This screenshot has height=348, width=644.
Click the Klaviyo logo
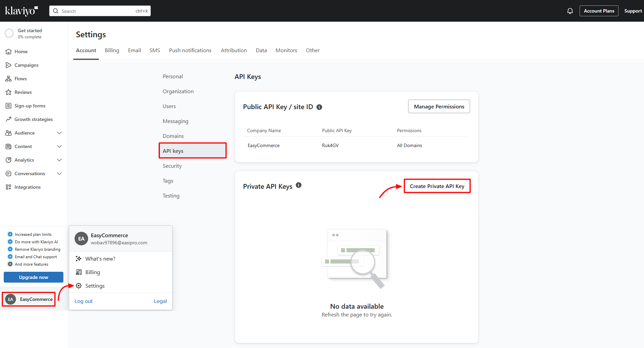[21, 11]
